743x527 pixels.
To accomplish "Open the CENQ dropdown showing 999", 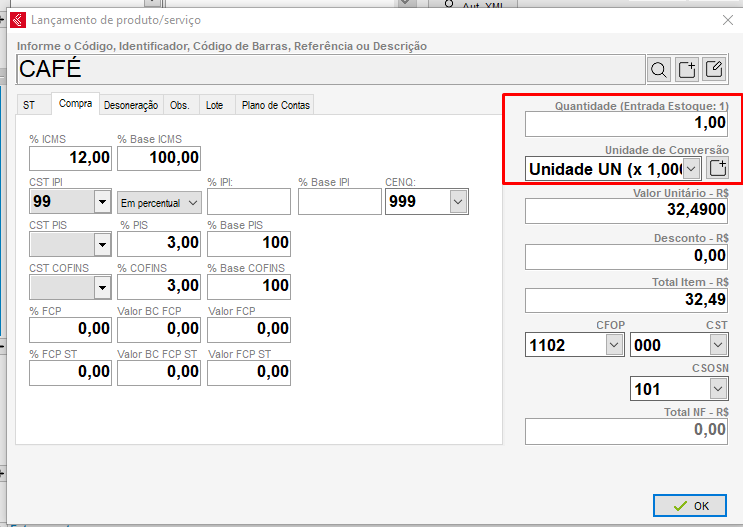I will click(x=458, y=202).
